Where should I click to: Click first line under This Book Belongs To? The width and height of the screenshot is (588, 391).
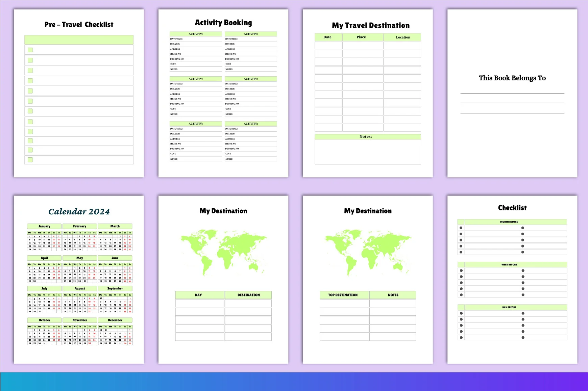(x=512, y=93)
